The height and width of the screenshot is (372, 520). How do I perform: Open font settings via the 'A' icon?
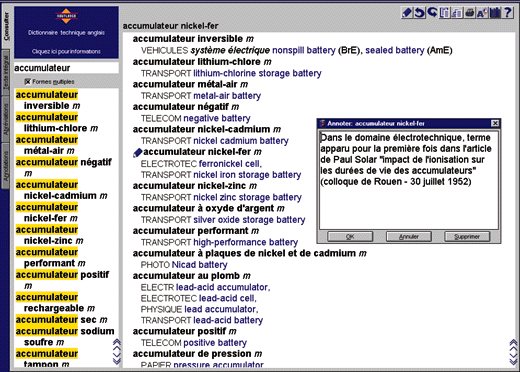tap(482, 13)
